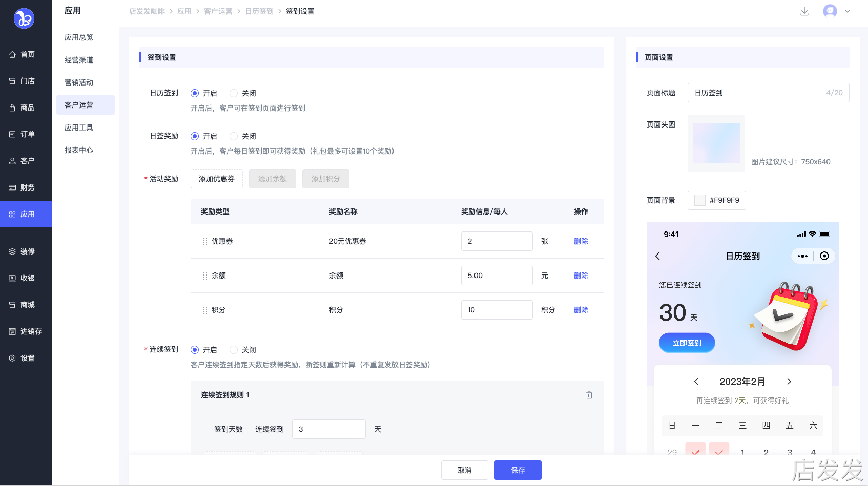Click the user avatar icon
The height and width of the screenshot is (486, 868).
[x=830, y=11]
